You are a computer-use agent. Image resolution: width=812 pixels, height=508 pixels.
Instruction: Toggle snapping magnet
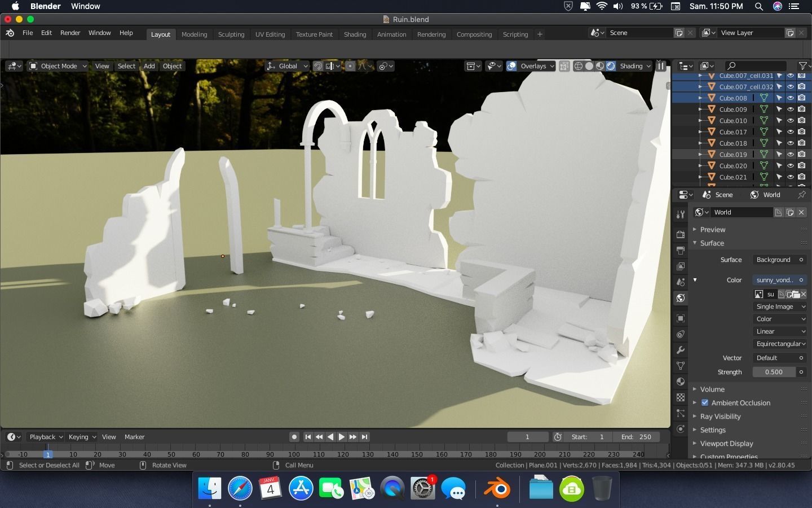[318, 66]
